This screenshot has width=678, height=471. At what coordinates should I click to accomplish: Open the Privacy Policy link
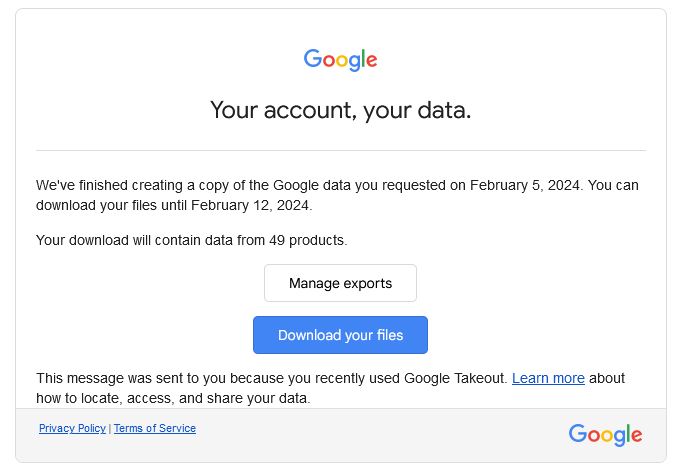[x=72, y=428]
